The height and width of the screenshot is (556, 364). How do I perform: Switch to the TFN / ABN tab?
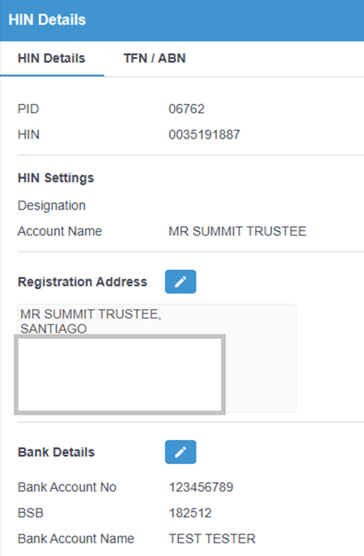click(x=154, y=58)
